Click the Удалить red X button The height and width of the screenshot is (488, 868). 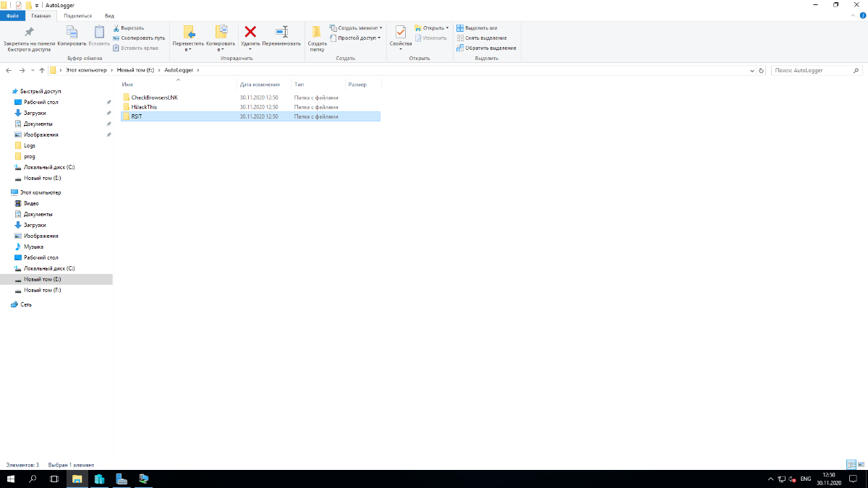[x=250, y=36]
